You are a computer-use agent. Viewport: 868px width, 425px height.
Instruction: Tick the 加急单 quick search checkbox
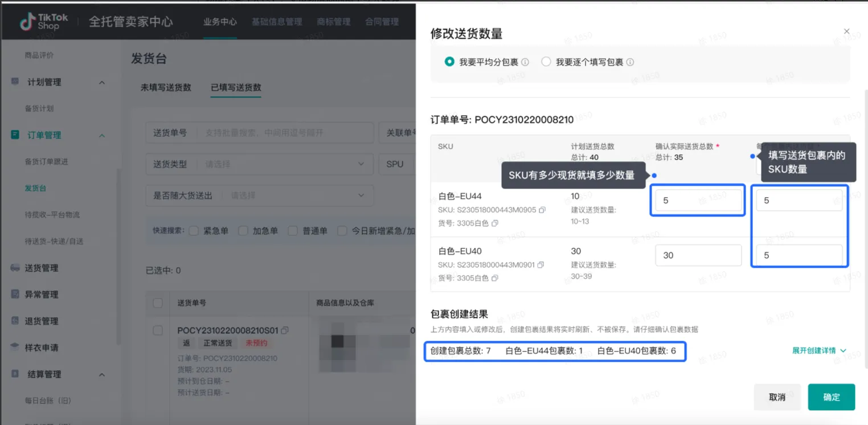coord(243,231)
